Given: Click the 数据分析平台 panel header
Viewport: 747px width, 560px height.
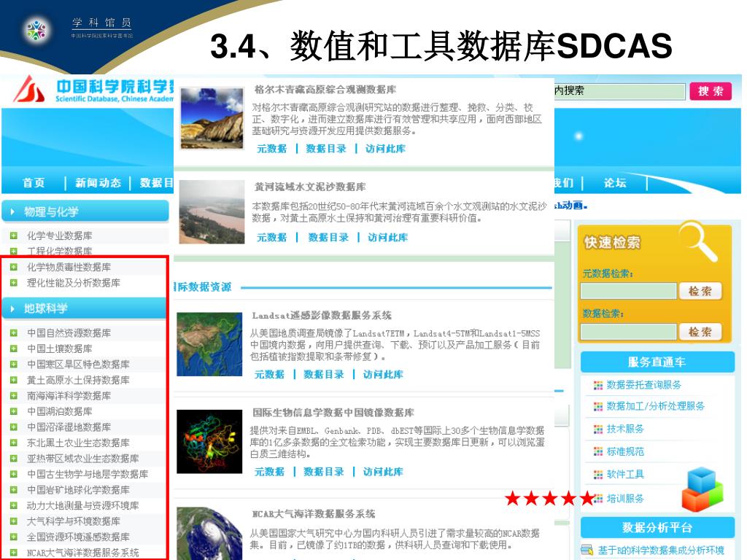Looking at the screenshot, I should [657, 527].
